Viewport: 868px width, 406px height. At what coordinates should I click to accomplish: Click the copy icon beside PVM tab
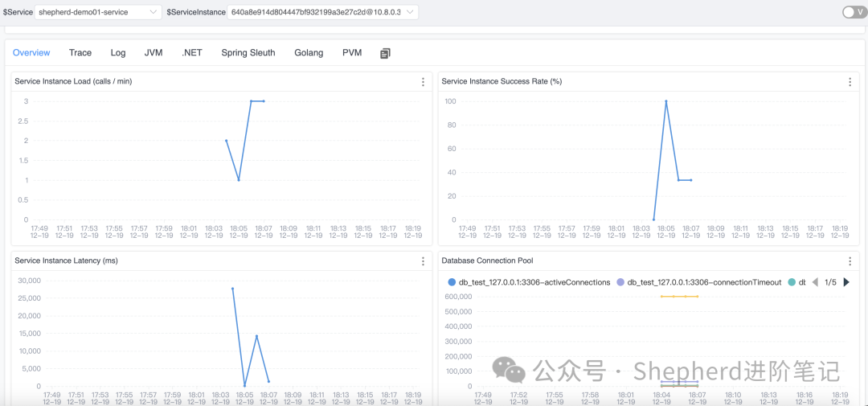[x=385, y=53]
